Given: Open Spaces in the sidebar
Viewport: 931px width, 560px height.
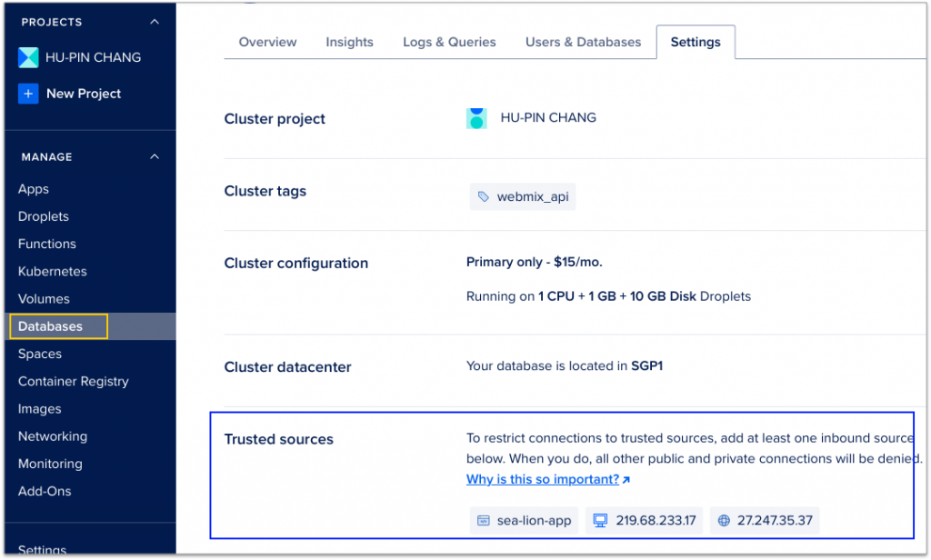Looking at the screenshot, I should [x=40, y=354].
